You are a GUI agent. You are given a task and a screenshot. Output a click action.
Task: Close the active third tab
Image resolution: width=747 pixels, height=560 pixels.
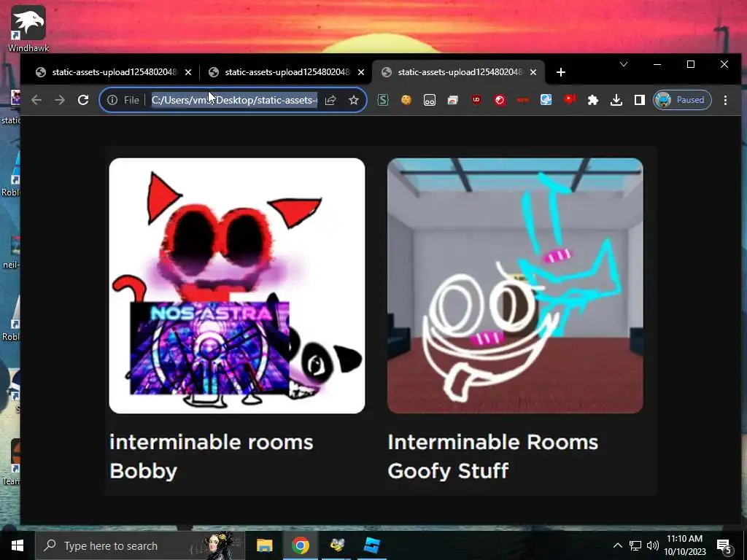533,72
